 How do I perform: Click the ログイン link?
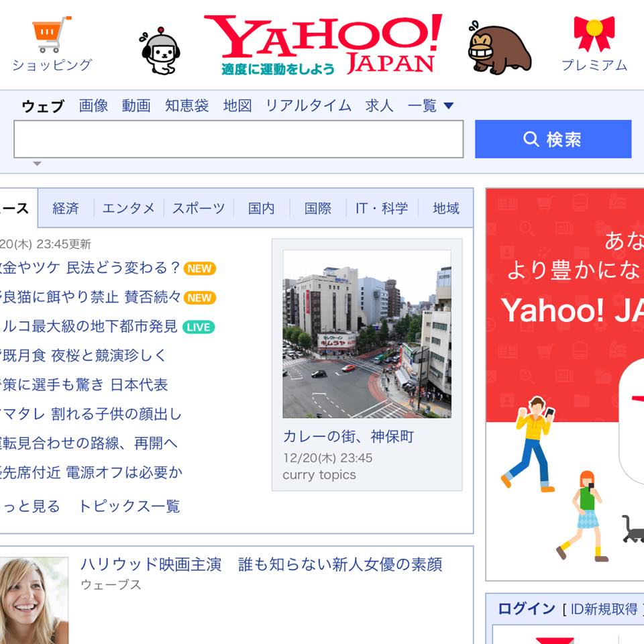[527, 608]
